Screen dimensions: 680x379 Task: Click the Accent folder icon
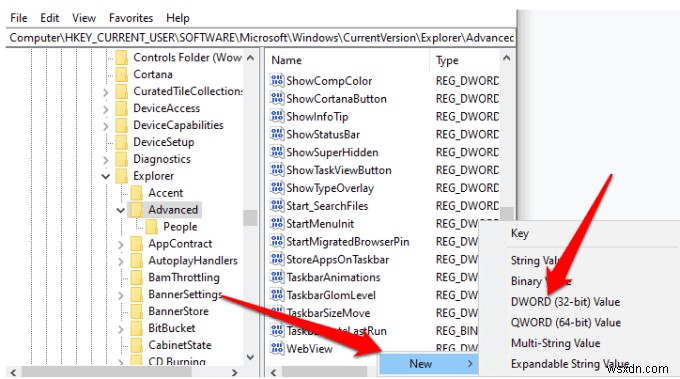[137, 193]
